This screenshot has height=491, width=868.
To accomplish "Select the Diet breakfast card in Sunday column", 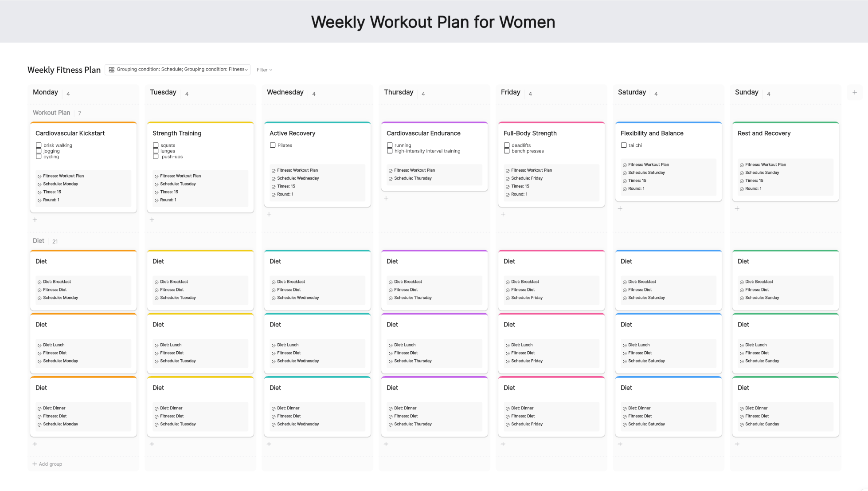I will pyautogui.click(x=785, y=279).
